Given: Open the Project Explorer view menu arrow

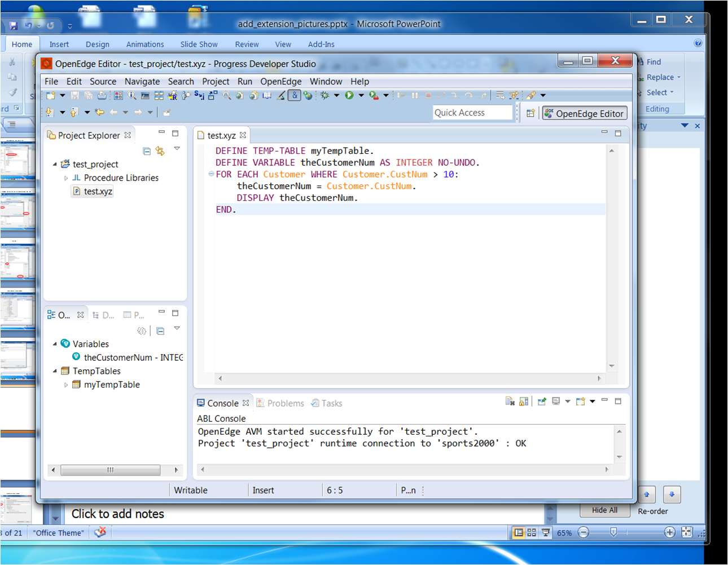Looking at the screenshot, I should pos(177,149).
